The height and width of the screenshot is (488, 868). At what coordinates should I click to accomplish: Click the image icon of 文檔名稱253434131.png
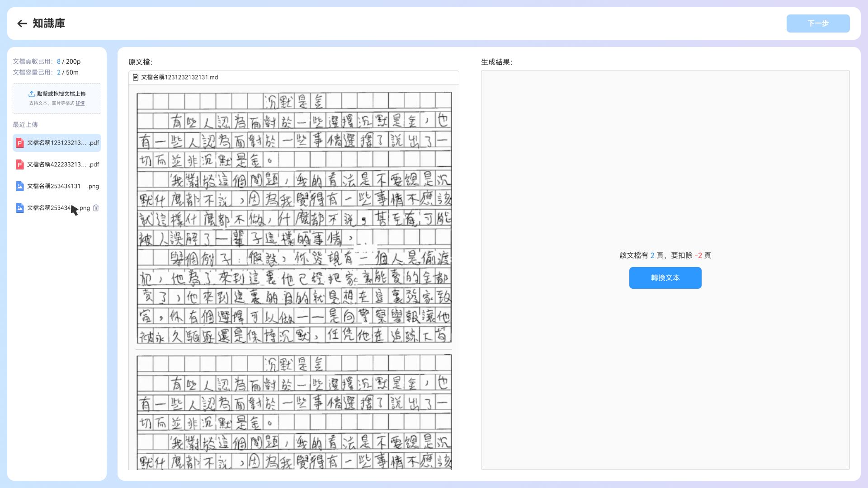(x=20, y=186)
